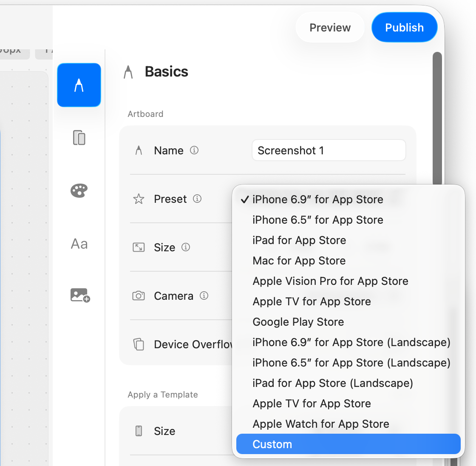Click the compass icon beside Name
Image resolution: width=476 pixels, height=466 pixels.
pos(139,151)
